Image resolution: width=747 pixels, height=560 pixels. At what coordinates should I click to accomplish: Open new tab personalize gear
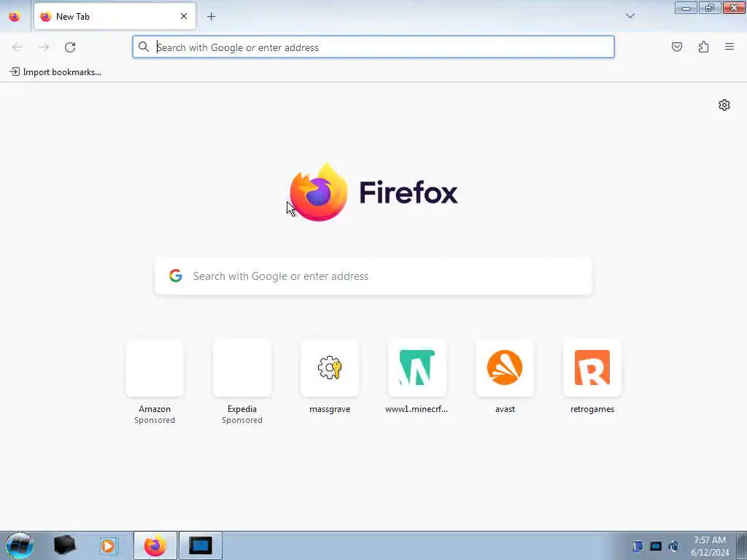click(x=724, y=105)
